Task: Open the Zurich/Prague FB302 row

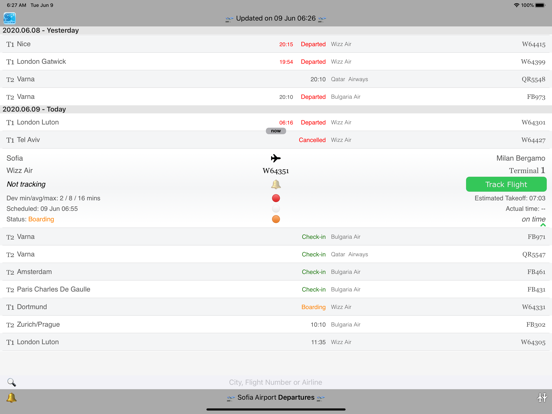Action: (276, 325)
